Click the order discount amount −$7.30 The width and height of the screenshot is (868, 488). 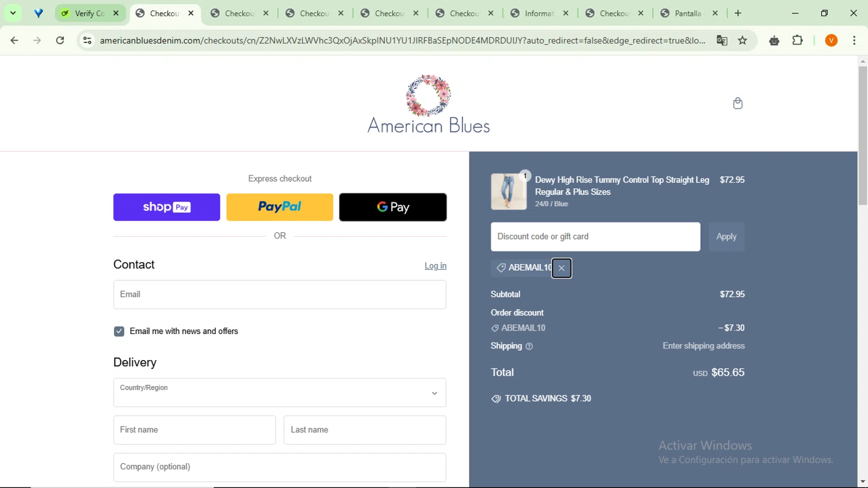(x=731, y=328)
